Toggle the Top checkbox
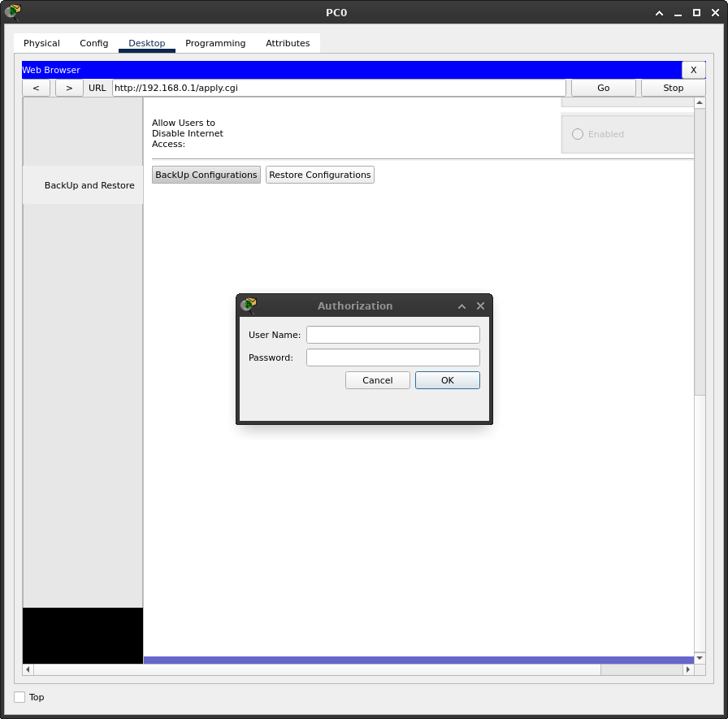Image resolution: width=728 pixels, height=719 pixels. [19, 697]
